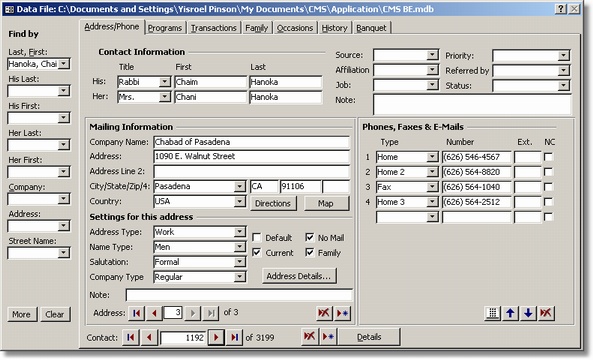
Task: Open the Occasions tab
Action: pos(295,28)
